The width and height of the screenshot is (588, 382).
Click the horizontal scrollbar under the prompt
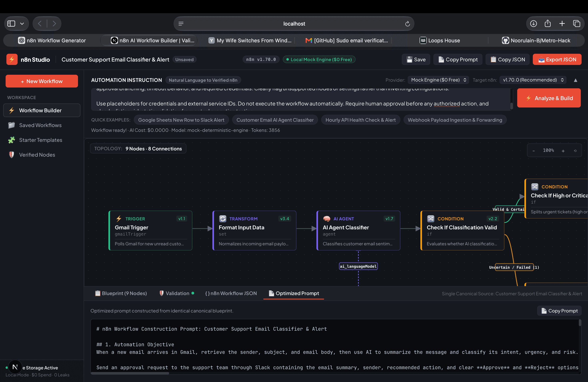point(130,373)
